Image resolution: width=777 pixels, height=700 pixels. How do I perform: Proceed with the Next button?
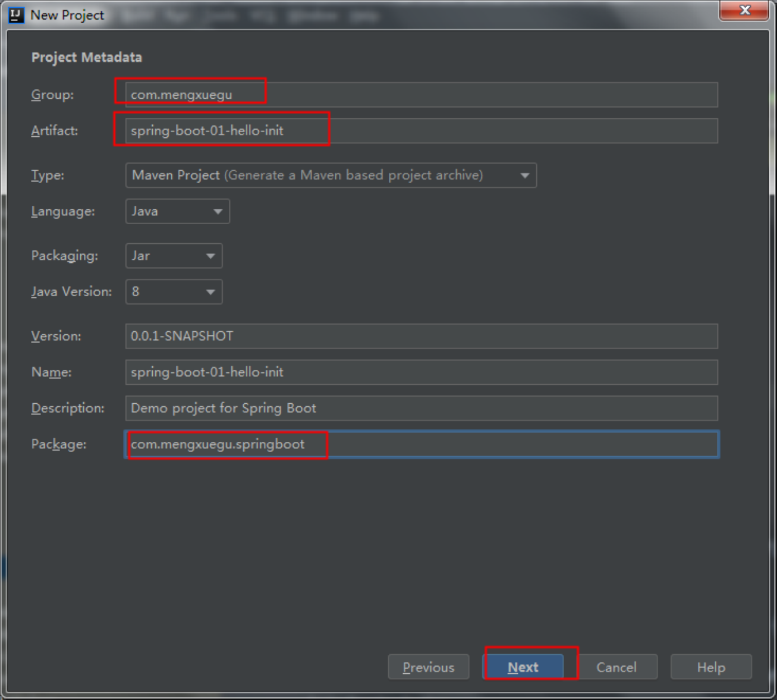523,667
